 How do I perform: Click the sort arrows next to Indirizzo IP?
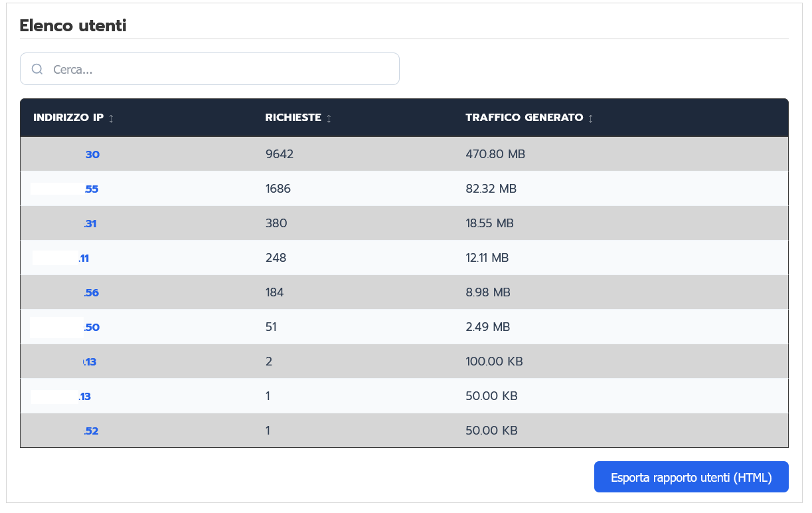pyautogui.click(x=112, y=118)
